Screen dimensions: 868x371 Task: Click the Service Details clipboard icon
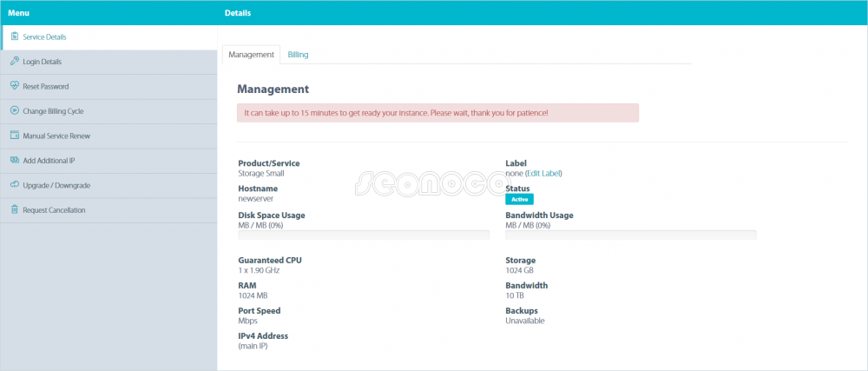click(15, 36)
